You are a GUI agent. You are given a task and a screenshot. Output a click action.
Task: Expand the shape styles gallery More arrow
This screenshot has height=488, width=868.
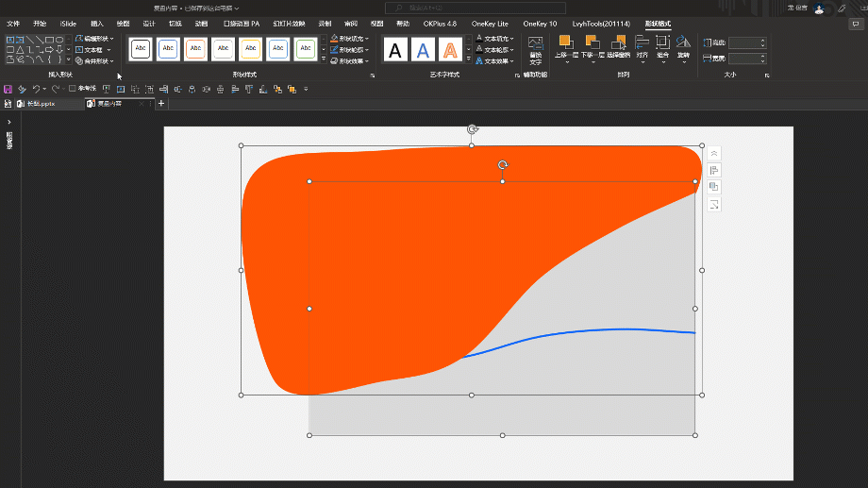324,59
